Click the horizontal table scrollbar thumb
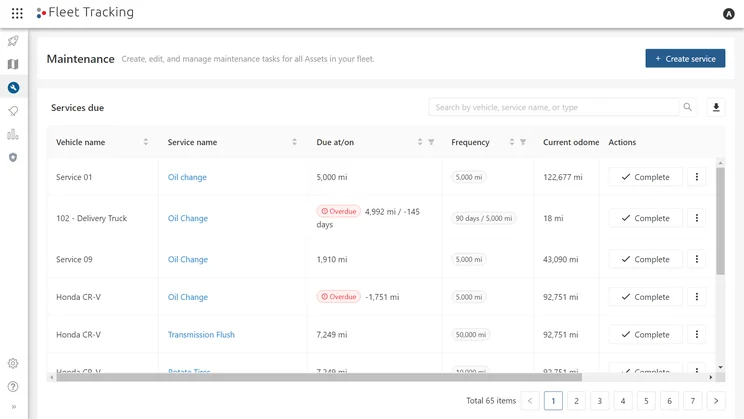This screenshot has width=744, height=419. coord(319,377)
